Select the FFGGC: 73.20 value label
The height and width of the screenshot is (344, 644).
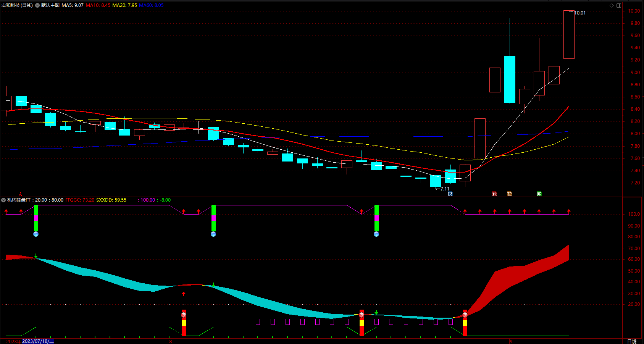80,200
